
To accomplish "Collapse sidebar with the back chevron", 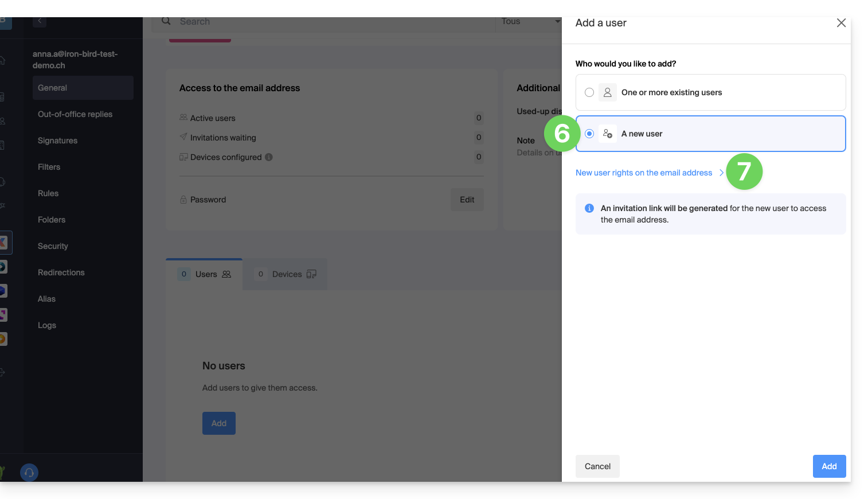I will 40,21.
